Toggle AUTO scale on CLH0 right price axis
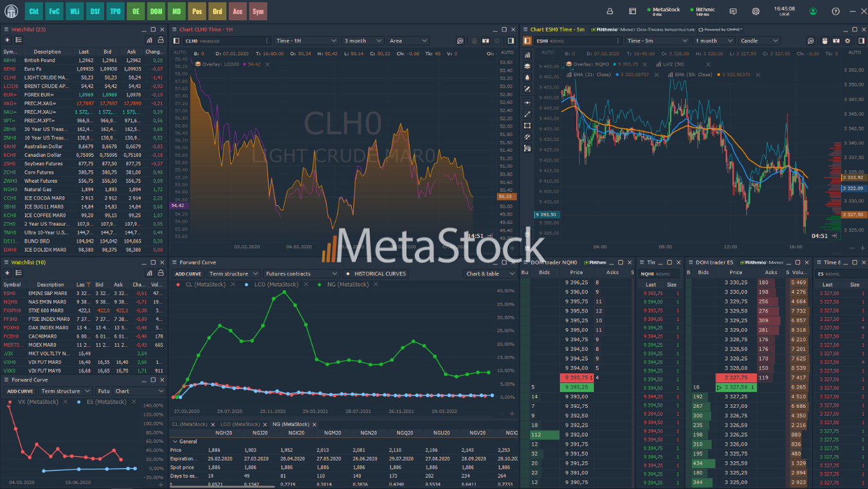Viewport: 868px width, 489px height. 507,53
